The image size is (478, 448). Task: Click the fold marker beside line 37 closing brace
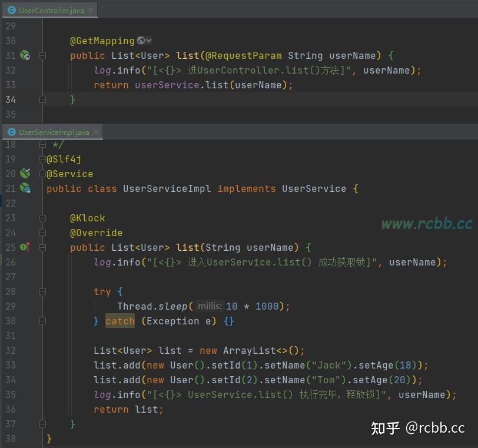tap(42, 424)
